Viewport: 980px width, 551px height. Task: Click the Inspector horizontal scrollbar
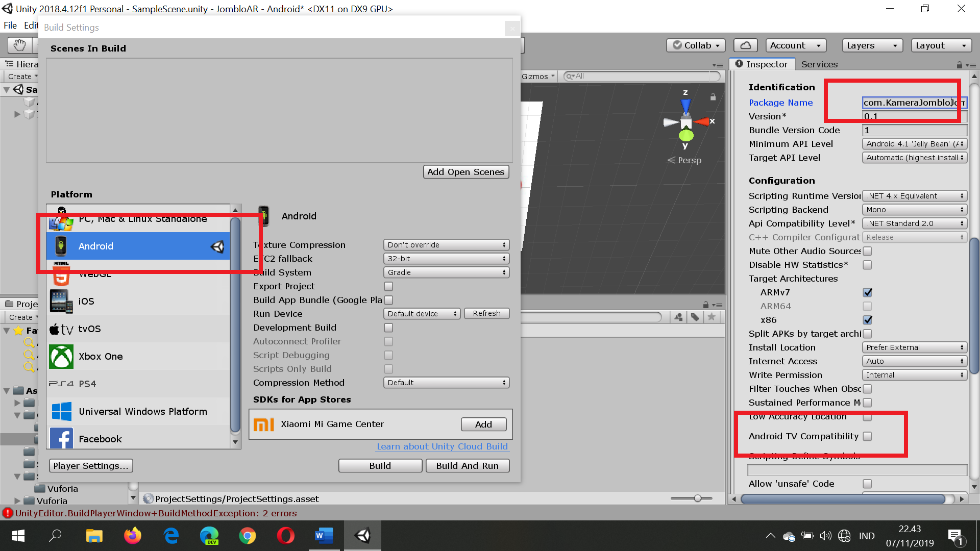[x=843, y=499]
